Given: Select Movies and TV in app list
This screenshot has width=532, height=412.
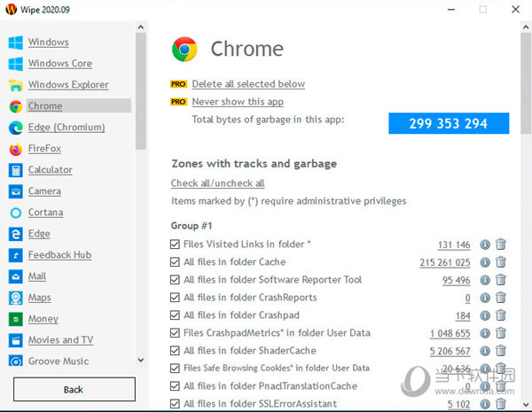Looking at the screenshot, I should pos(60,340).
